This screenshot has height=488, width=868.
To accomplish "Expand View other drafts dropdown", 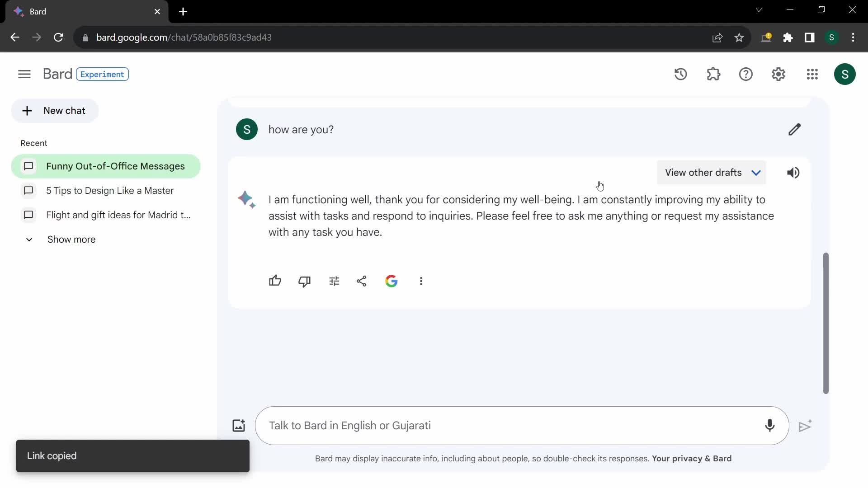I will (756, 173).
